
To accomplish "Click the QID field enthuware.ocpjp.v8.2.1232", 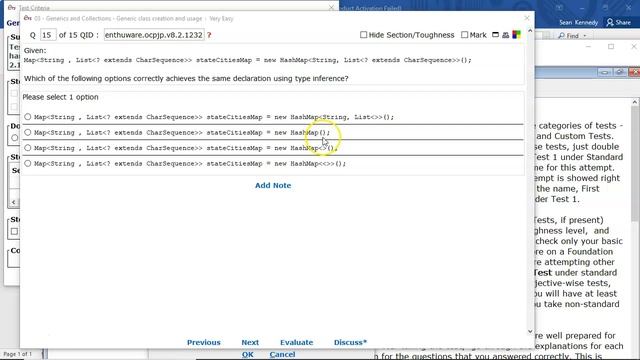I will [x=154, y=35].
